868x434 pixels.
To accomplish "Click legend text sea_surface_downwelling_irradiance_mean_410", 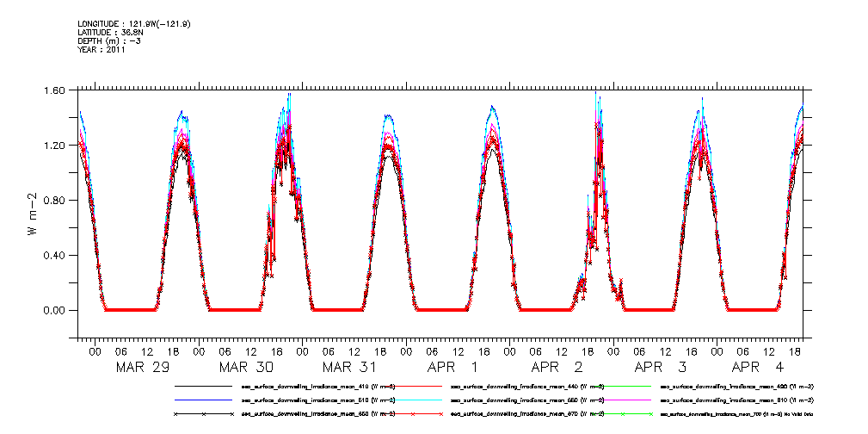I will point(317,386).
